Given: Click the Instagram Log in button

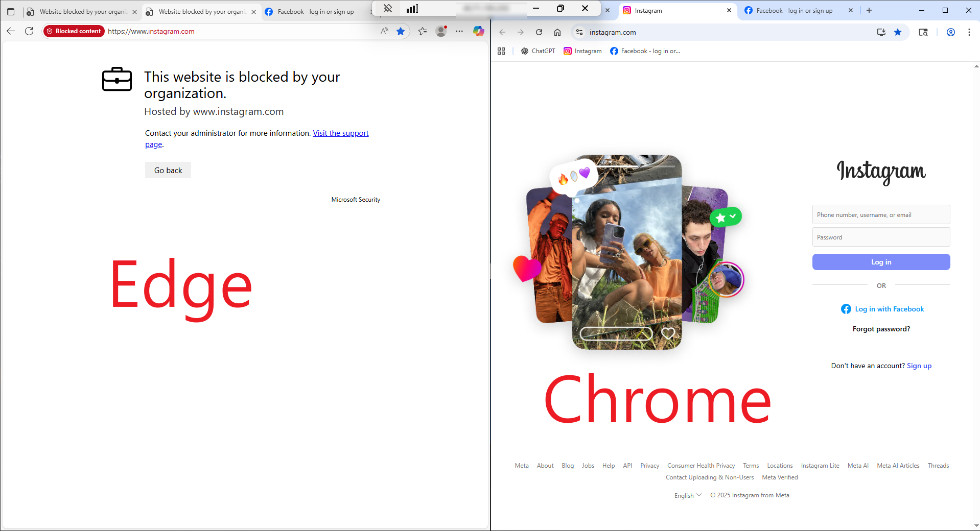Looking at the screenshot, I should (x=881, y=262).
